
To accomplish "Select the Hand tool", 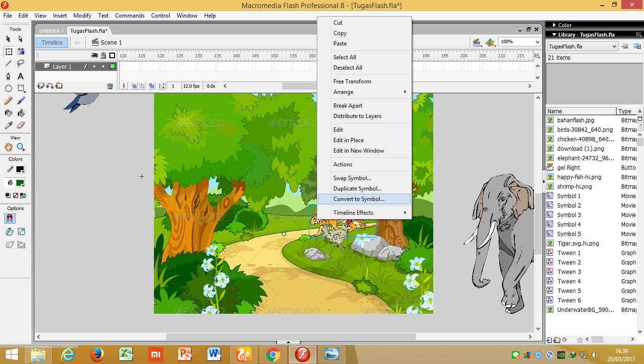I will tap(9, 147).
